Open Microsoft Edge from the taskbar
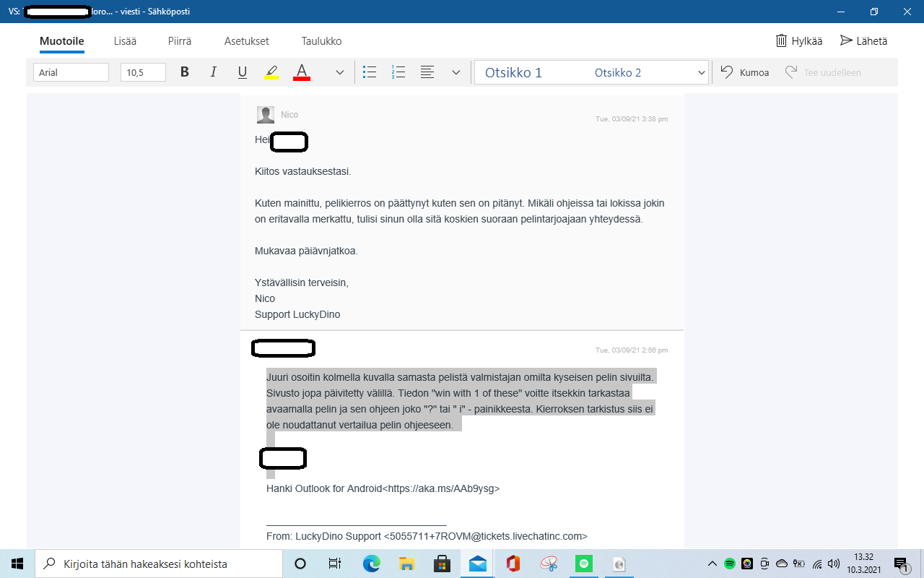 372,564
